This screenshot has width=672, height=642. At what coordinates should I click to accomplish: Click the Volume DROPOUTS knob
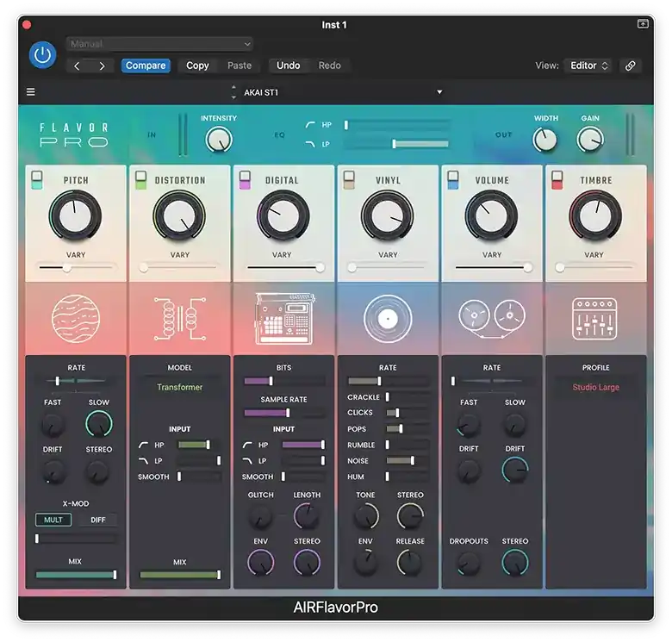point(469,562)
